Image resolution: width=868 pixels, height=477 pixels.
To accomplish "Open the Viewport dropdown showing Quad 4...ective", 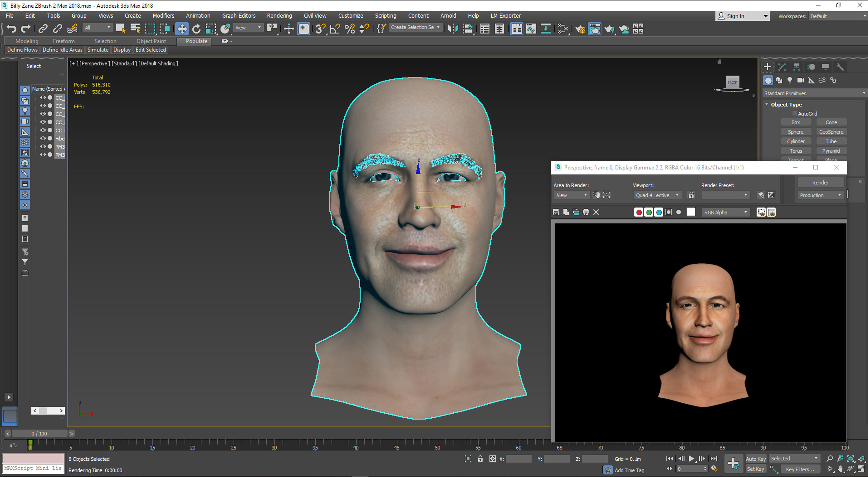I will (657, 195).
